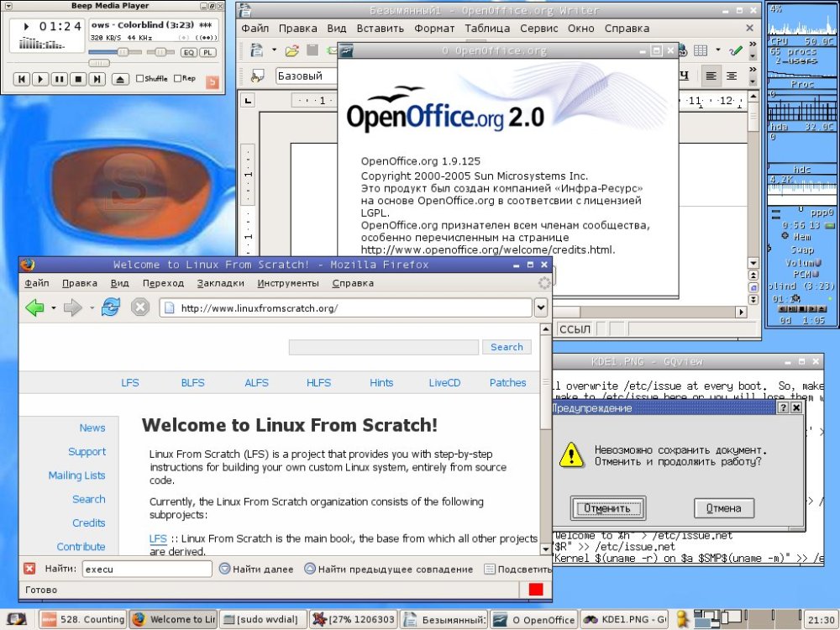
Task: Expand the Insert table dropdown arrow
Action: click(x=718, y=50)
